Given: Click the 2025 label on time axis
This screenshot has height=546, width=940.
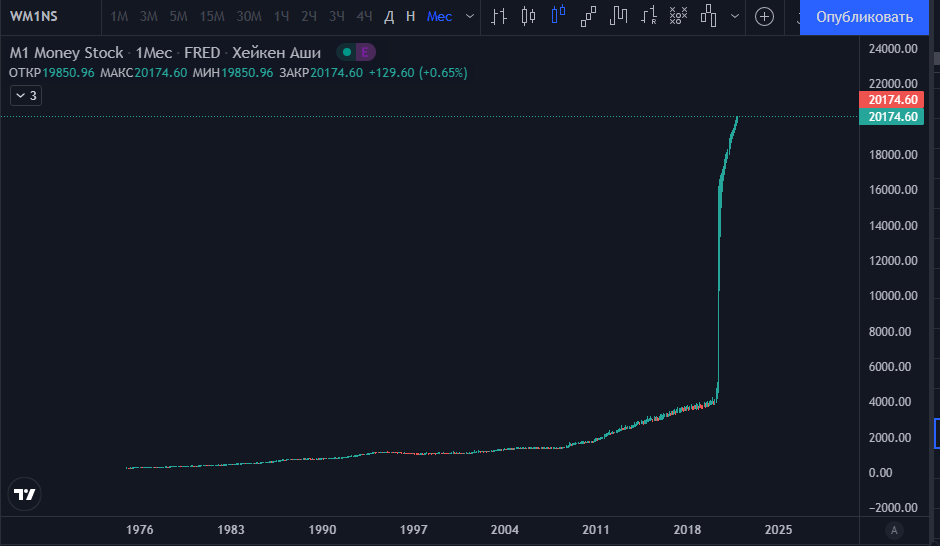Looking at the screenshot, I should pos(778,530).
